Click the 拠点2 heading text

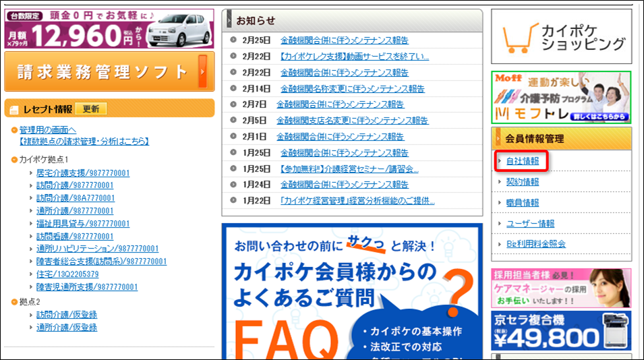(x=30, y=302)
